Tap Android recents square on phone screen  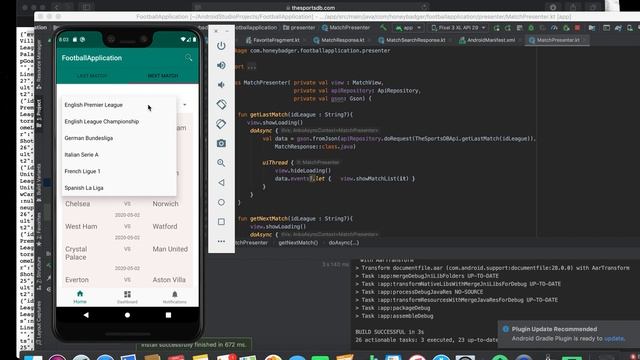(168, 315)
